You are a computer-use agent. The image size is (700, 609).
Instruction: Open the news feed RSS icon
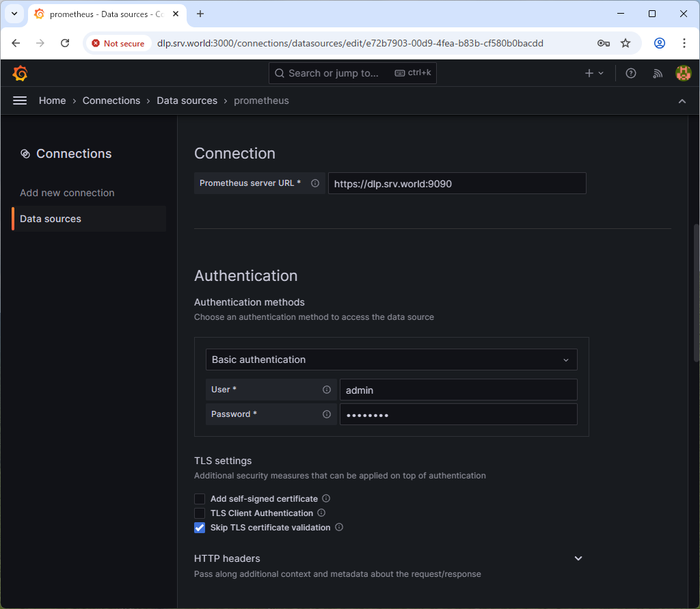657,73
